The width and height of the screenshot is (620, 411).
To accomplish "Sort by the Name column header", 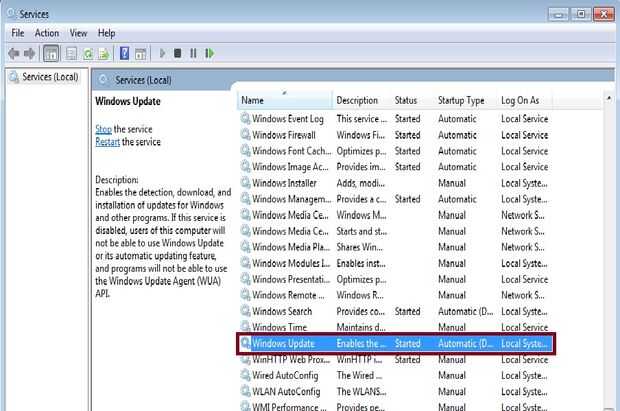I will [x=285, y=100].
